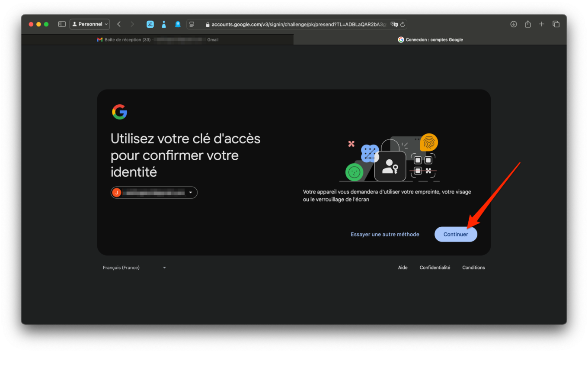The width and height of the screenshot is (588, 368).
Task: Close the Safari window
Action: [x=31, y=24]
